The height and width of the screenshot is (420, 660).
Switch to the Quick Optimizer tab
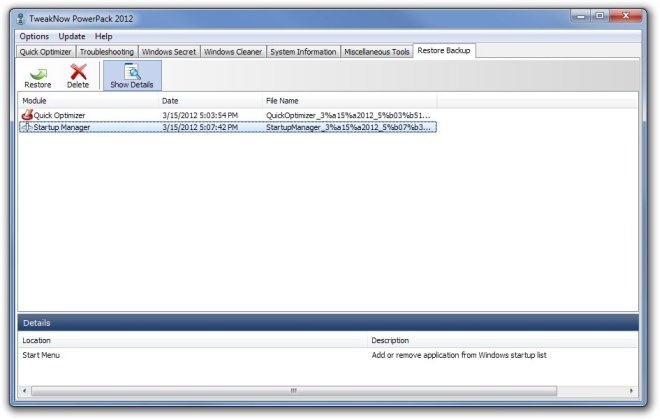tap(45, 52)
